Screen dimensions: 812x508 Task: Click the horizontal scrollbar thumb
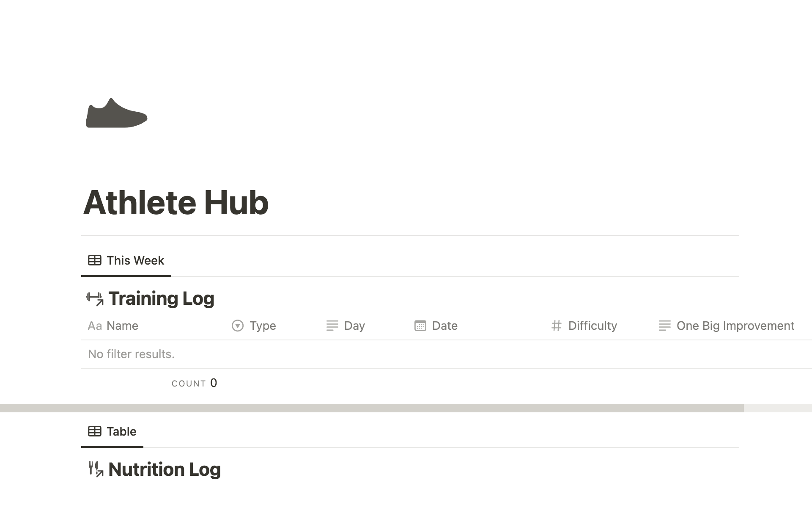click(371, 408)
